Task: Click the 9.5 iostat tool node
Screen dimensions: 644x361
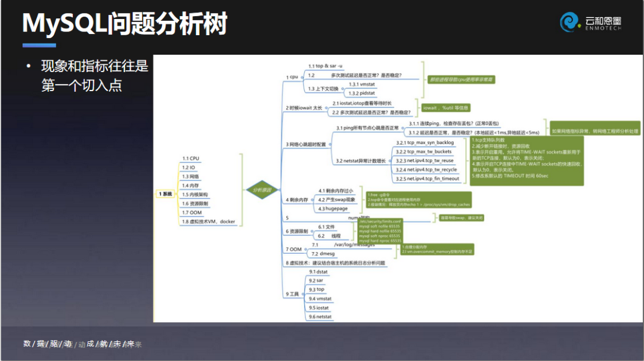Action: click(x=318, y=307)
